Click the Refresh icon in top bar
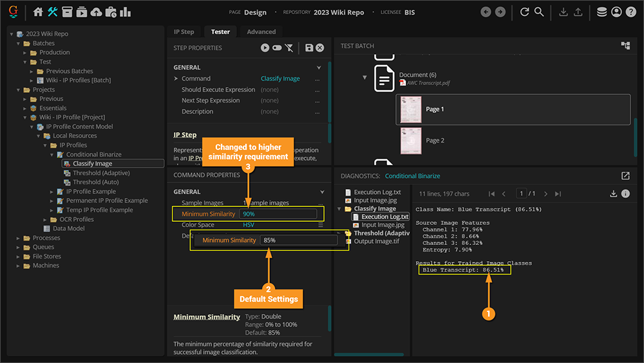 (524, 12)
